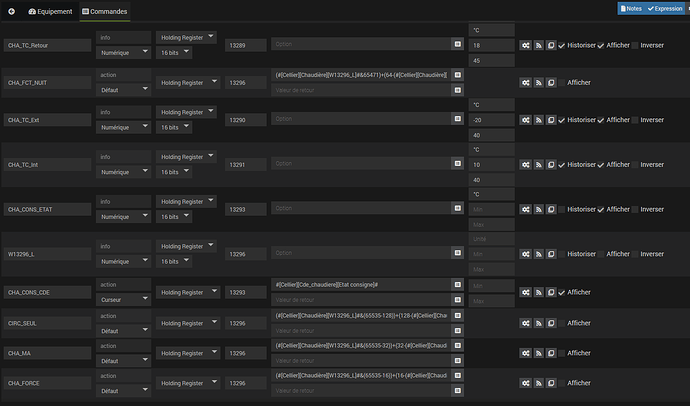690x406 pixels.
Task: Open advanced configuration gears for CHA_TC_Retour
Action: coord(525,45)
